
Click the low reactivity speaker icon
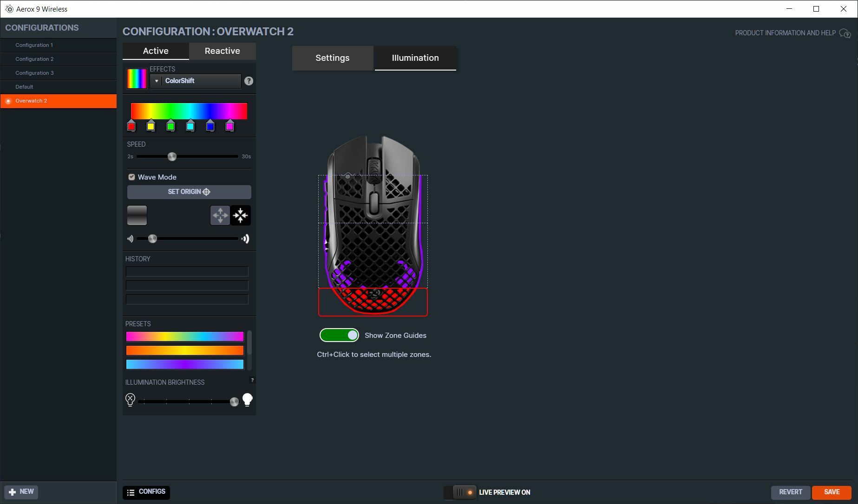point(130,239)
